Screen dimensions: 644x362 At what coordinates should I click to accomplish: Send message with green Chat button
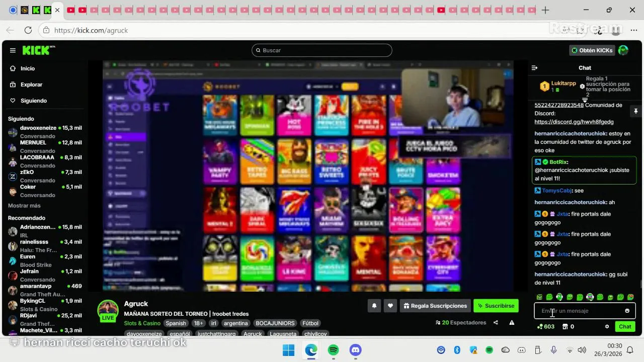[625, 326]
